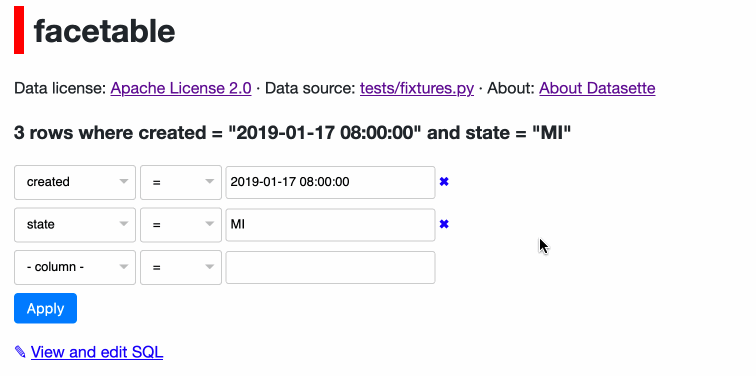Open the operator dropdown in state row
Viewport: 756px width, 376px height.
pos(181,225)
